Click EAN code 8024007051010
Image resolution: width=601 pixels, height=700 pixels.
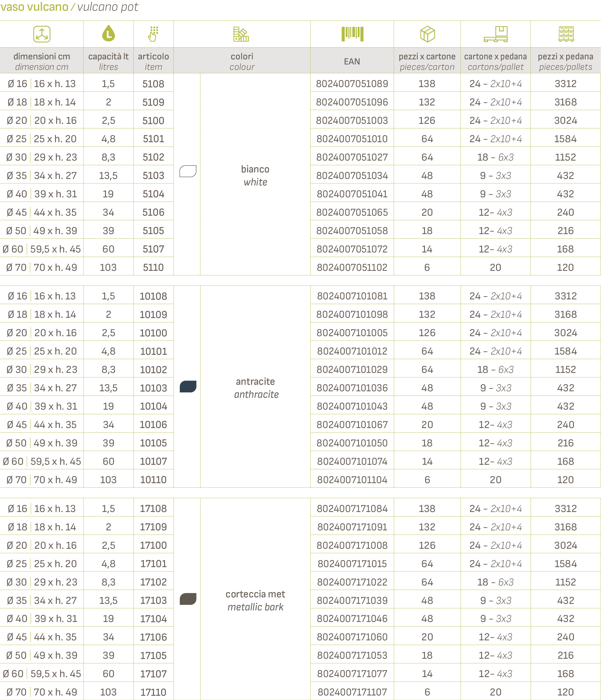click(x=352, y=139)
